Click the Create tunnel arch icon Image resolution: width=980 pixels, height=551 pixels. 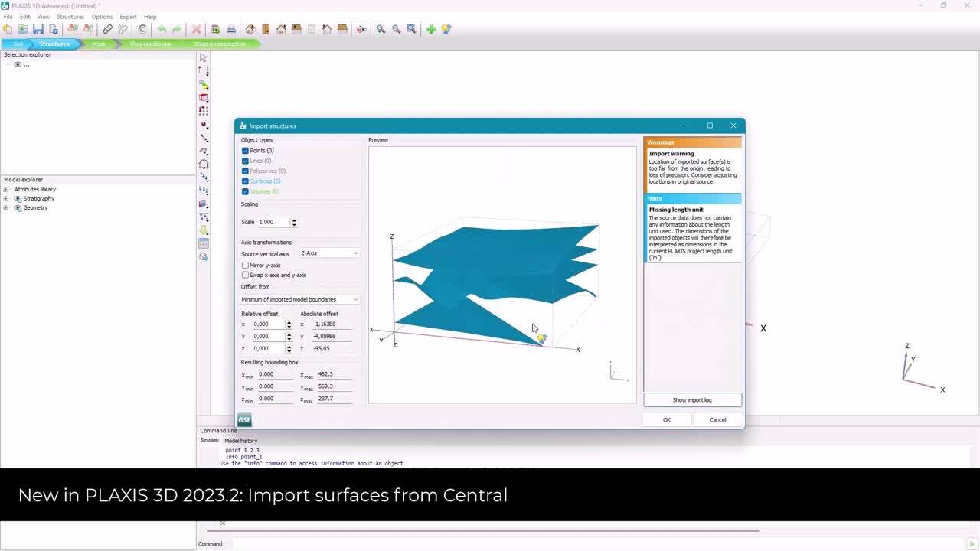click(204, 164)
